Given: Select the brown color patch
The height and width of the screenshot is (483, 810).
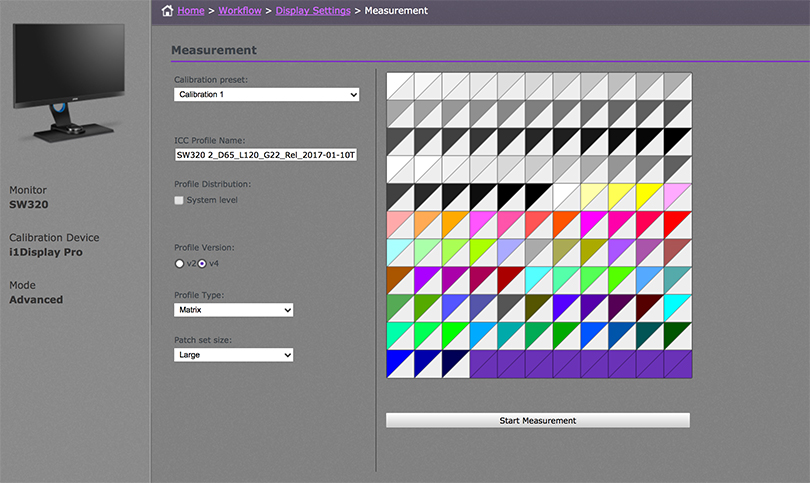Looking at the screenshot, I should pos(400,280).
